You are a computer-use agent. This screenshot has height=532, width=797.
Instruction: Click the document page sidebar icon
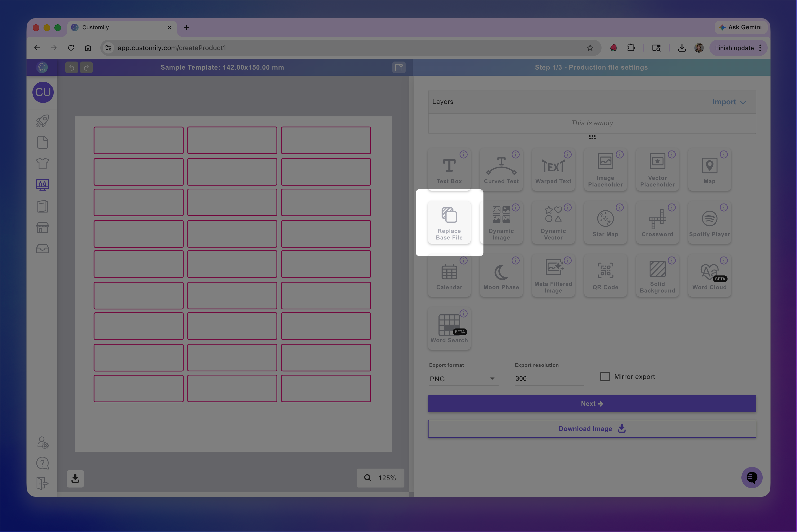pos(42,142)
